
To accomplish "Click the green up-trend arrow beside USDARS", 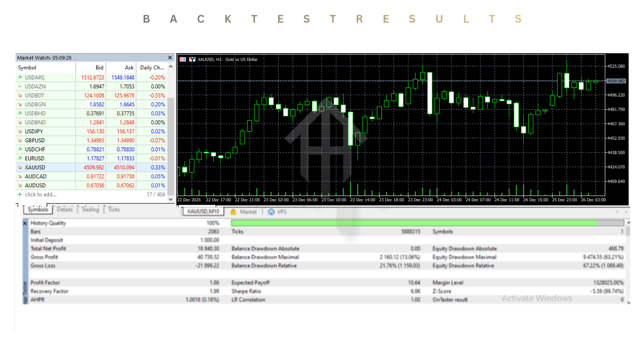I will (x=20, y=77).
